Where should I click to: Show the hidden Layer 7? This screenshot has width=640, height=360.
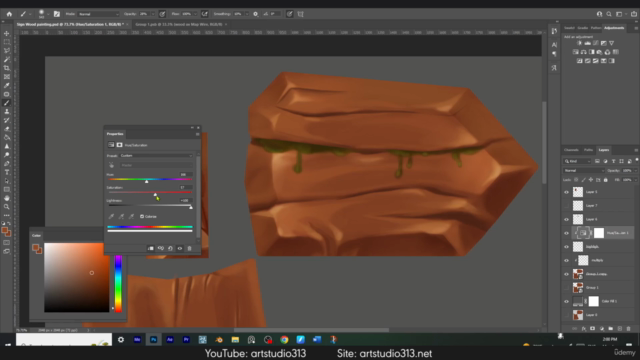[x=566, y=206]
